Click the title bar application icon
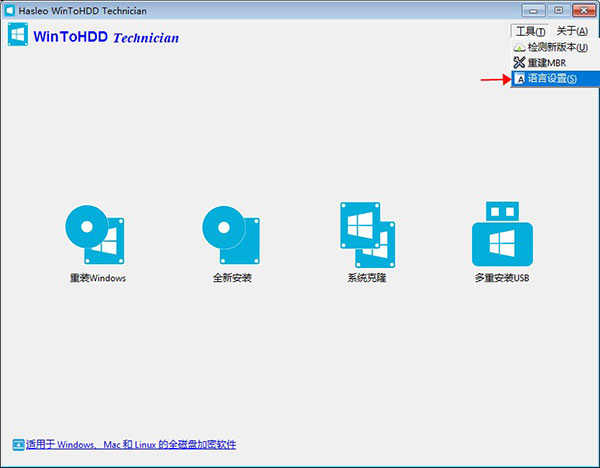 tap(9, 10)
